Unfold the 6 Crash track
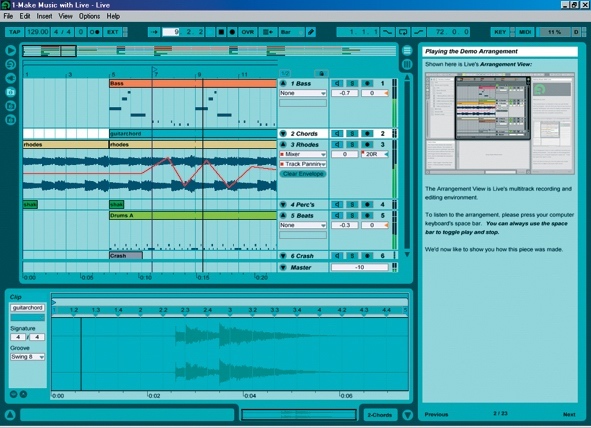 point(283,256)
